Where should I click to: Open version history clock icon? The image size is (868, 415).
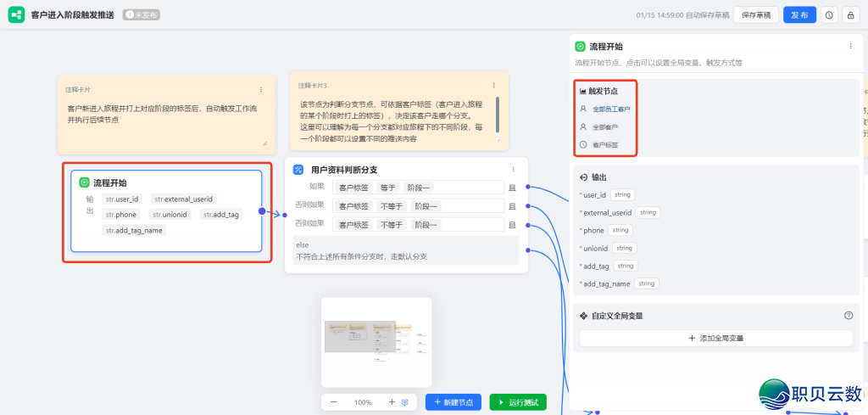pos(828,15)
